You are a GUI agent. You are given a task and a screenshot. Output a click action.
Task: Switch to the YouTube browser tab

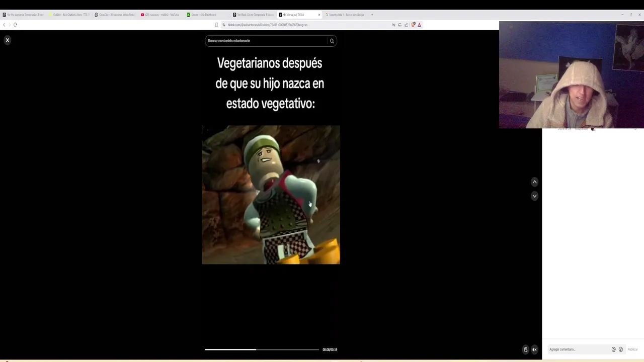tap(161, 15)
